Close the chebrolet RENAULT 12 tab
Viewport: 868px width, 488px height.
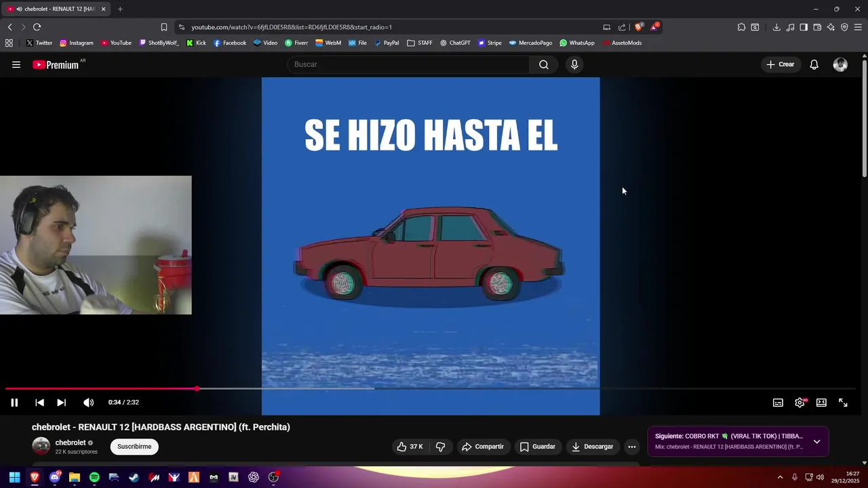[x=103, y=9]
